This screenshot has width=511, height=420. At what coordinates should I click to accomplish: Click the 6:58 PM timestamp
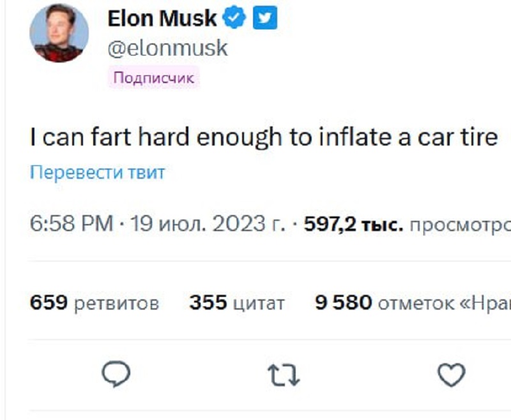click(x=71, y=224)
